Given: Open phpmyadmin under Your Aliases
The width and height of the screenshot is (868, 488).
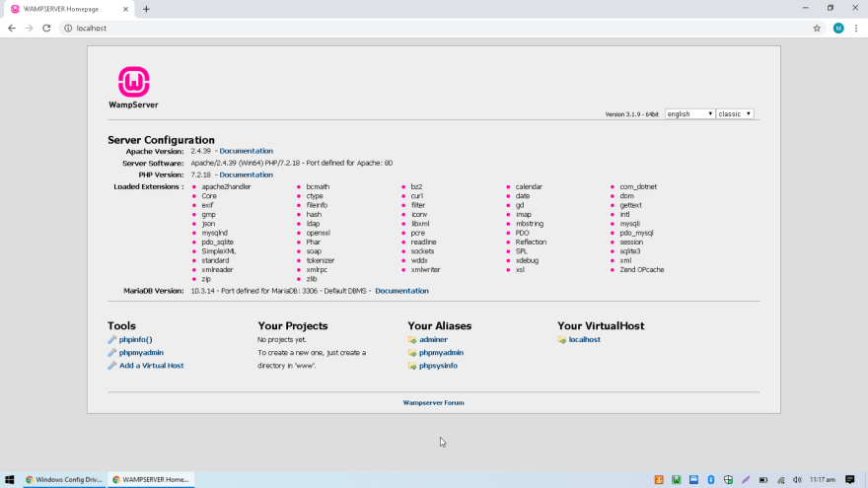Looking at the screenshot, I should pyautogui.click(x=441, y=353).
